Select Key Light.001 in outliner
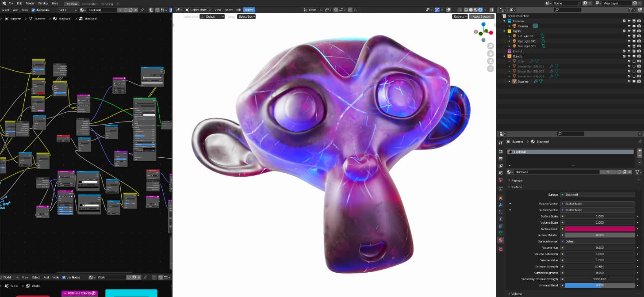Image resolution: width=644 pixels, height=297 pixels. coord(526,41)
